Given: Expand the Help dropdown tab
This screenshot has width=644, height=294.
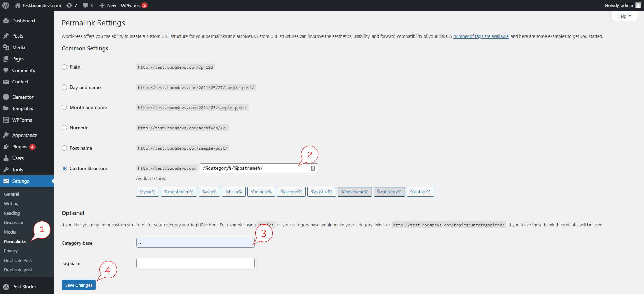Looking at the screenshot, I should coord(624,16).
